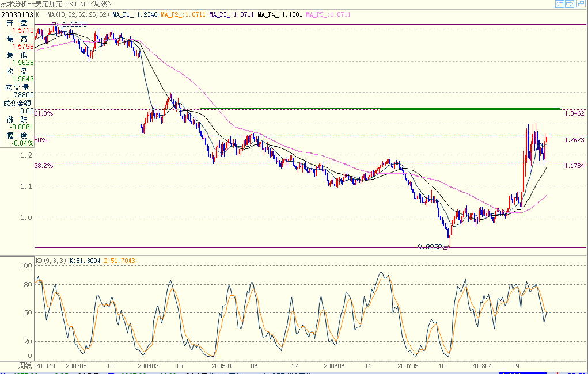Click the MA_P4_:1.1601 label
The height and width of the screenshot is (374, 588).
280,14
